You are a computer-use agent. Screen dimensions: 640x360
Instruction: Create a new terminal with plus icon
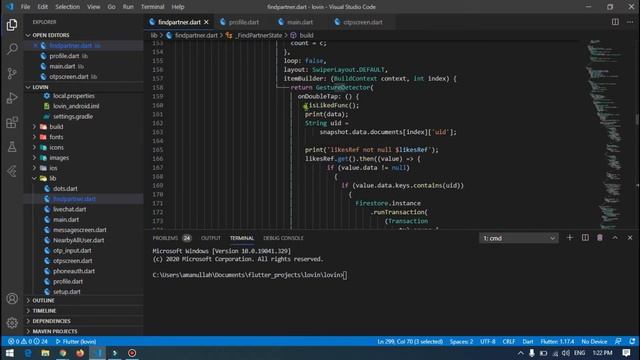569,238
